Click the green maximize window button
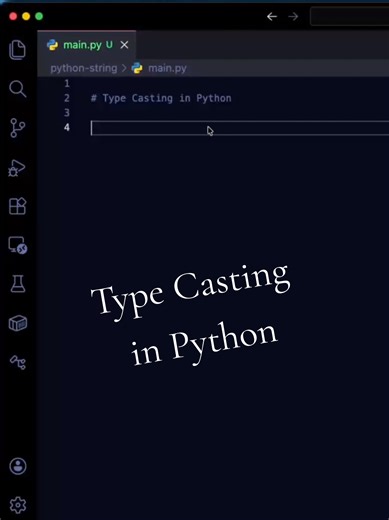This screenshot has width=389, height=520. click(39, 16)
